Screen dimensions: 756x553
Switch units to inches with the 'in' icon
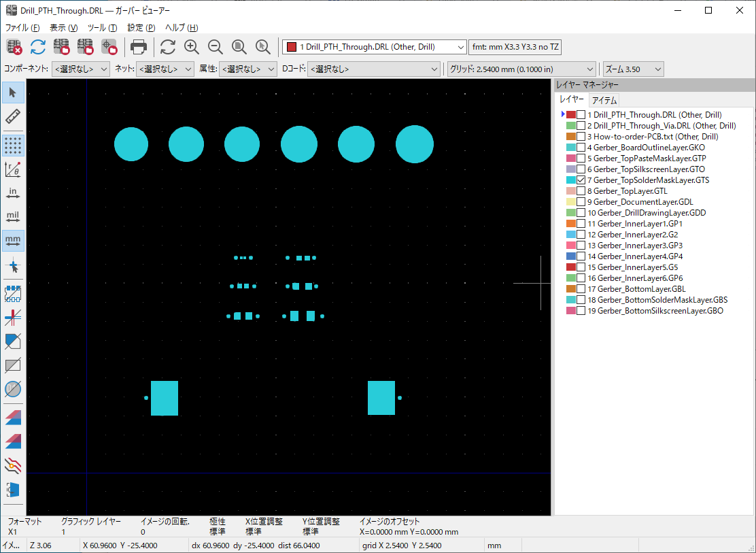pyautogui.click(x=13, y=193)
